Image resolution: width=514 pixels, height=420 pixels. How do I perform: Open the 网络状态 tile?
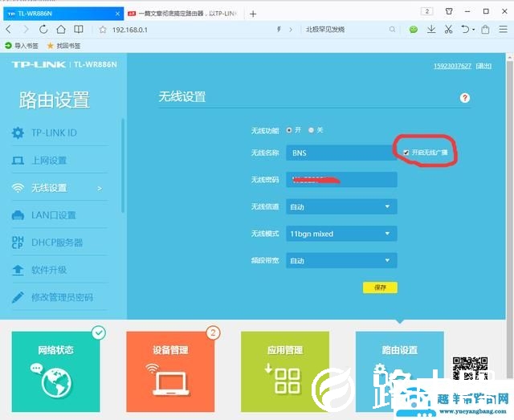coord(55,372)
